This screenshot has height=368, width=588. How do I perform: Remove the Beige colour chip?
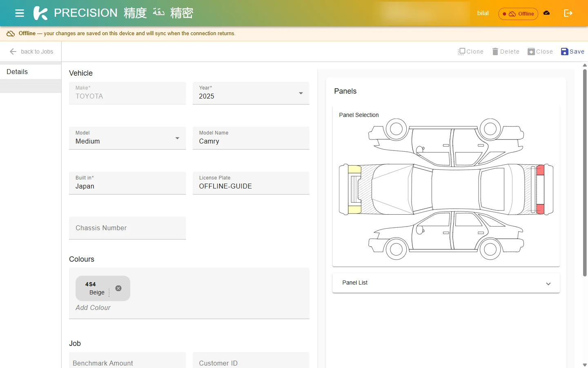118,288
